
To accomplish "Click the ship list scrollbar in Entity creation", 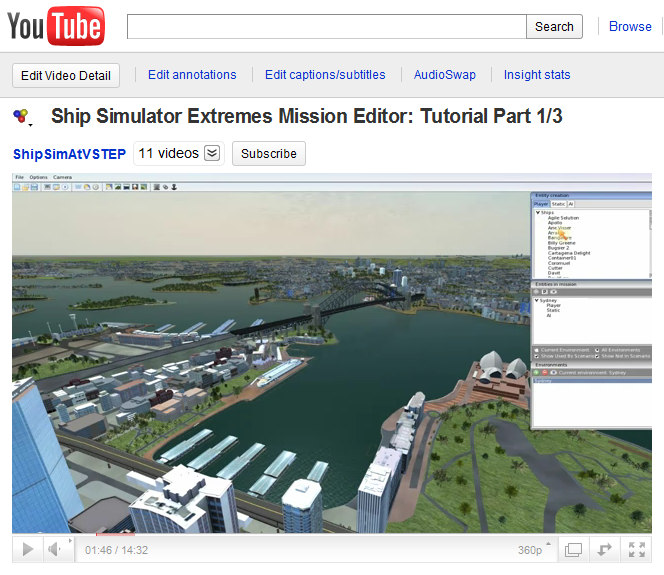I will point(650,243).
